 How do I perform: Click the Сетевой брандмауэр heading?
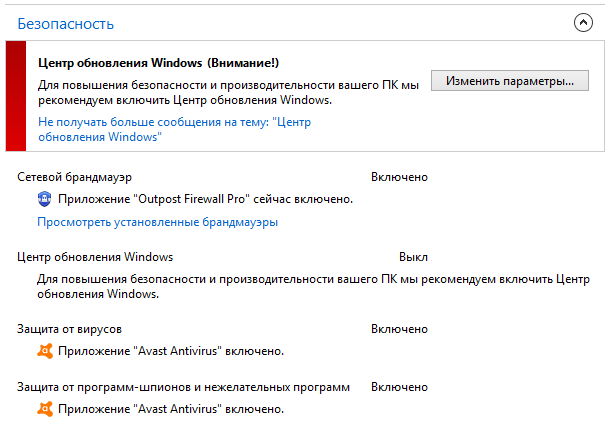point(74,177)
